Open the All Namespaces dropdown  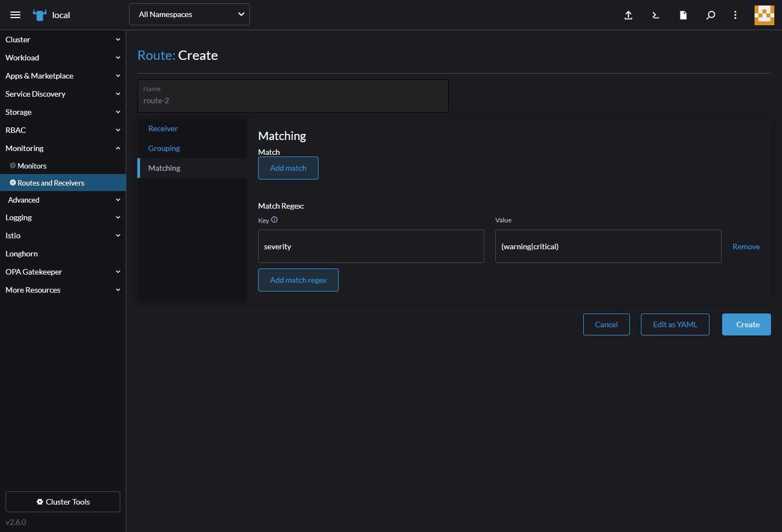click(x=189, y=14)
